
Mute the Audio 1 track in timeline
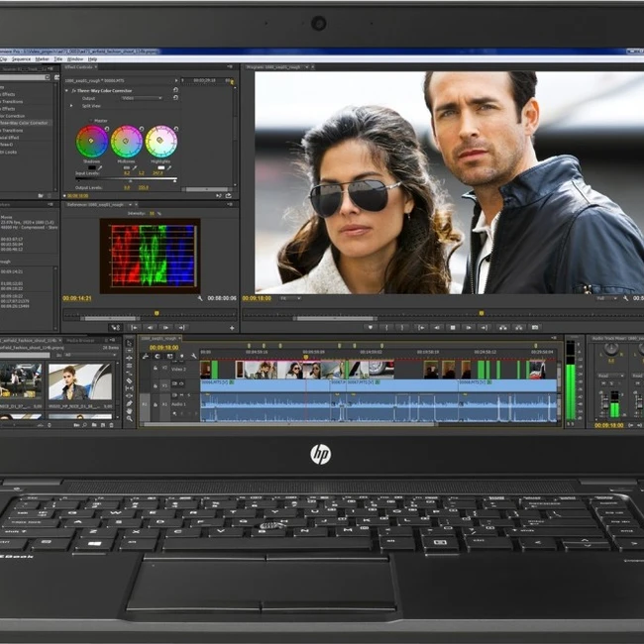click(x=181, y=395)
